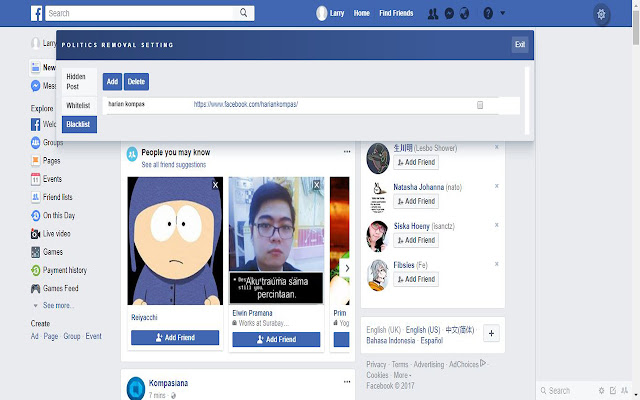The width and height of the screenshot is (640, 400).
Task: Click Add button in blacklist settings
Action: 112,82
